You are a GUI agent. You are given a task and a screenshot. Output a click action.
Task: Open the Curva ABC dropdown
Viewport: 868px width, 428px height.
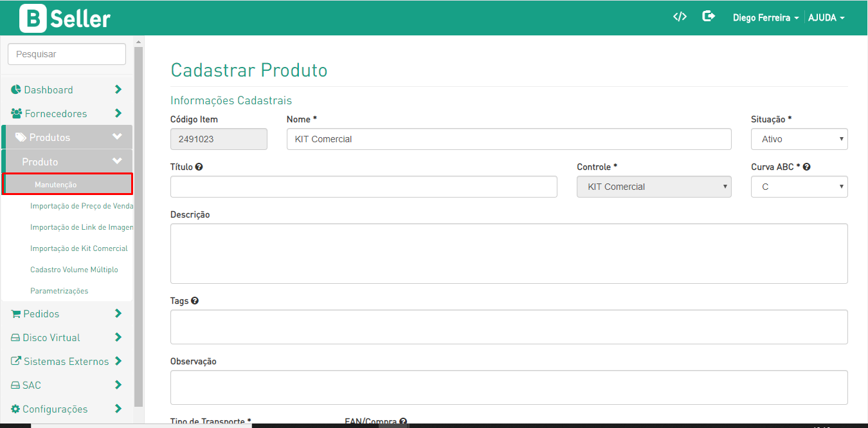799,187
